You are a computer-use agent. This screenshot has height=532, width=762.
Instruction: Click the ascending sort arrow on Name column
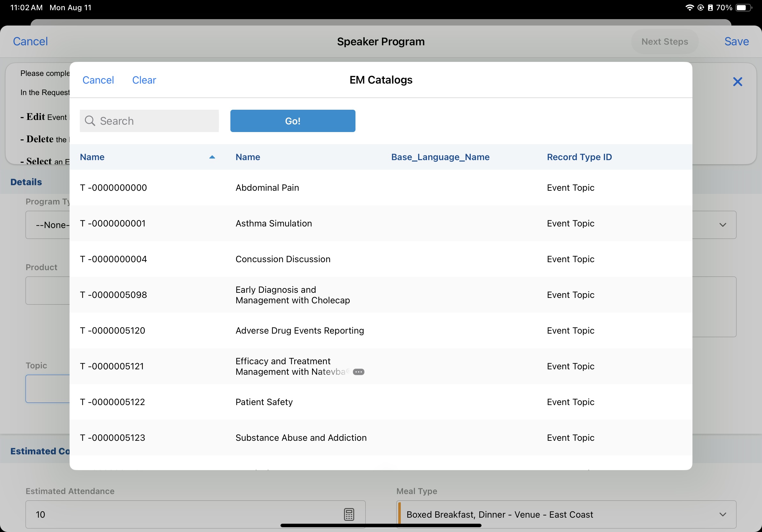(x=212, y=157)
